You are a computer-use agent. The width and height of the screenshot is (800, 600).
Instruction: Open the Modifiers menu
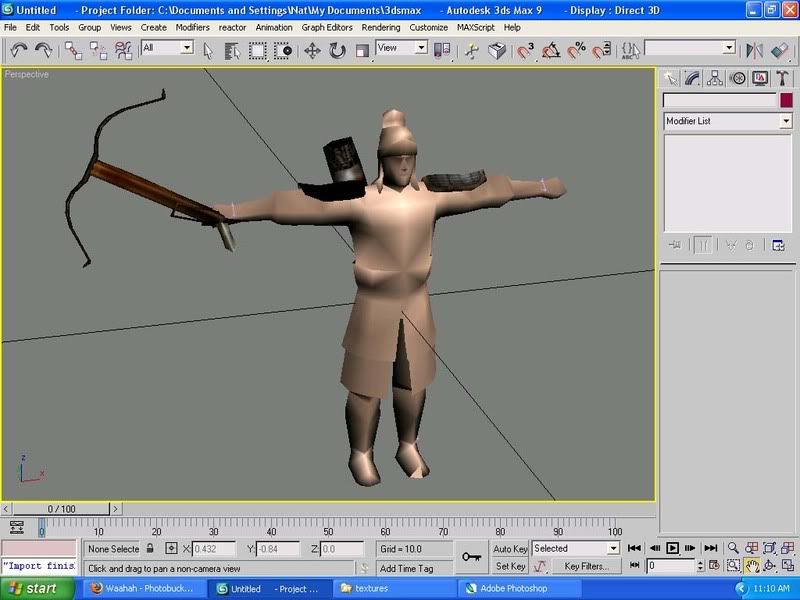click(192, 27)
